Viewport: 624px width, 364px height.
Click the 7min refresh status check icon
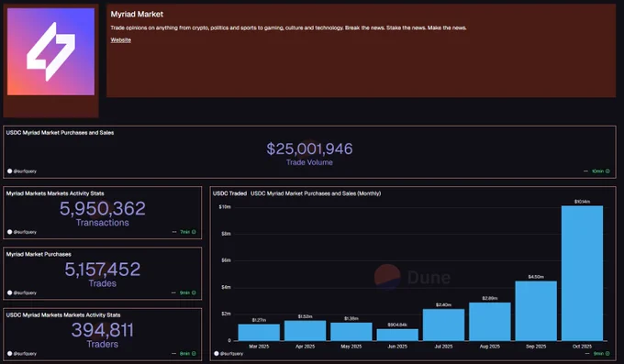(x=194, y=232)
